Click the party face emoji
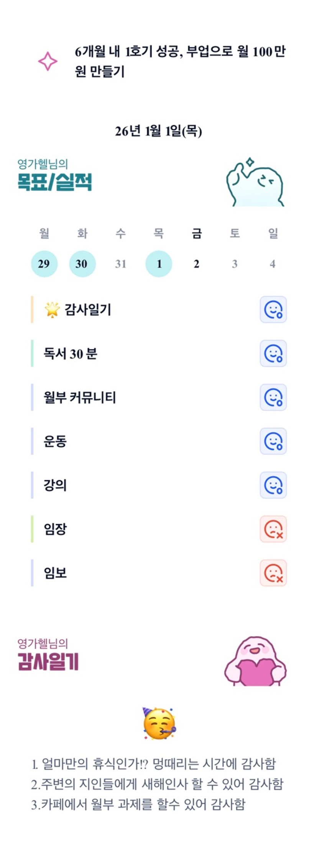Image resolution: width=317 pixels, height=868 pixels. tap(159, 724)
